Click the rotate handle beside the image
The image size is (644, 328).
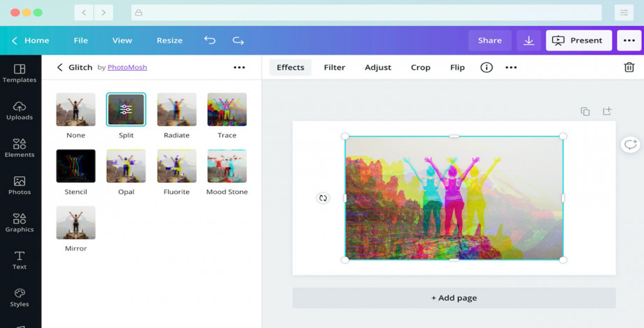tap(323, 198)
